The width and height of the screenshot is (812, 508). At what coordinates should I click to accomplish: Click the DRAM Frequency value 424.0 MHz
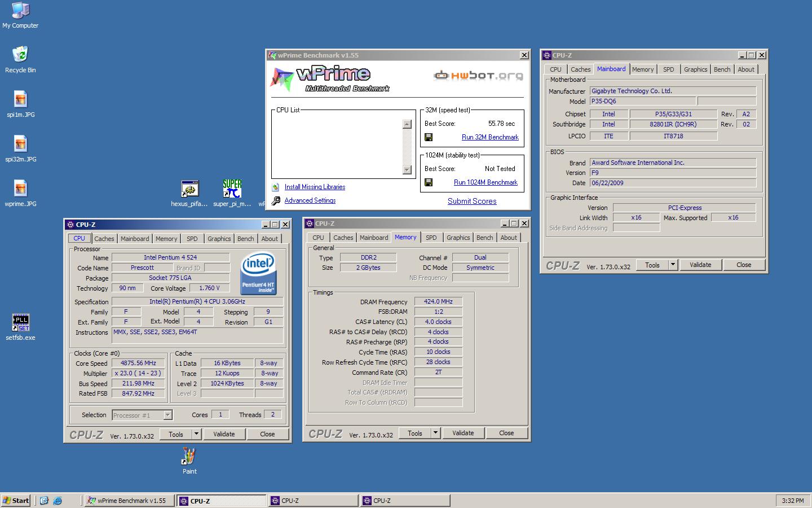click(438, 301)
